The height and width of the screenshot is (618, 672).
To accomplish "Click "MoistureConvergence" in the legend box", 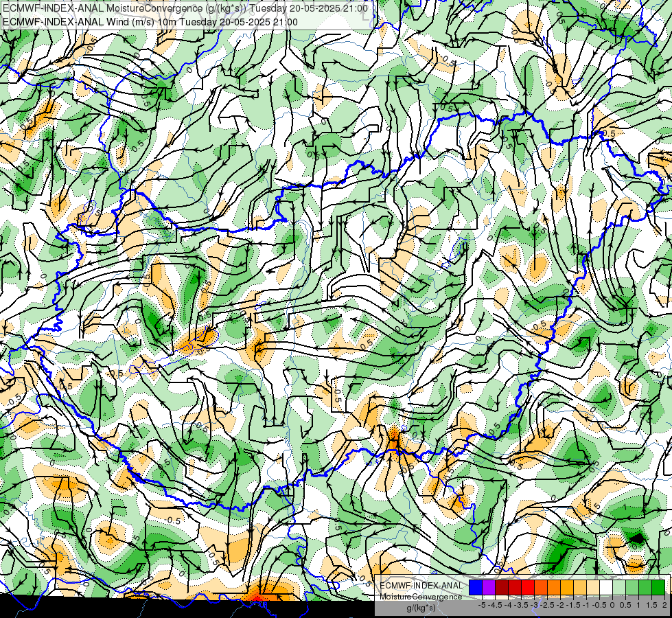I will click(x=421, y=597).
